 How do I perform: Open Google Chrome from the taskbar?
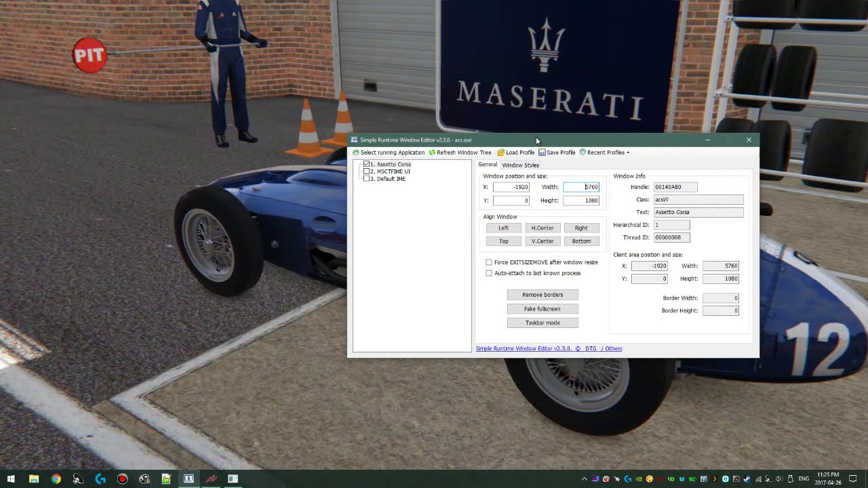56,479
